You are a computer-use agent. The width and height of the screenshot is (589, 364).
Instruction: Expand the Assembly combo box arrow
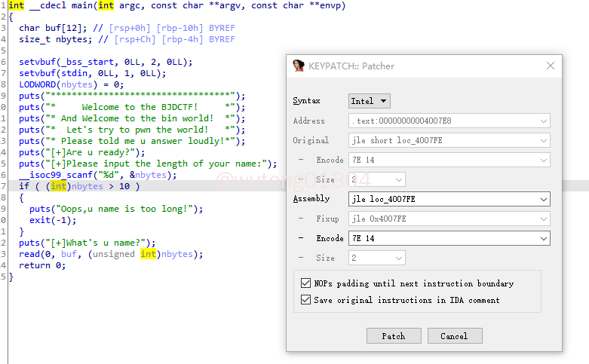pos(543,199)
